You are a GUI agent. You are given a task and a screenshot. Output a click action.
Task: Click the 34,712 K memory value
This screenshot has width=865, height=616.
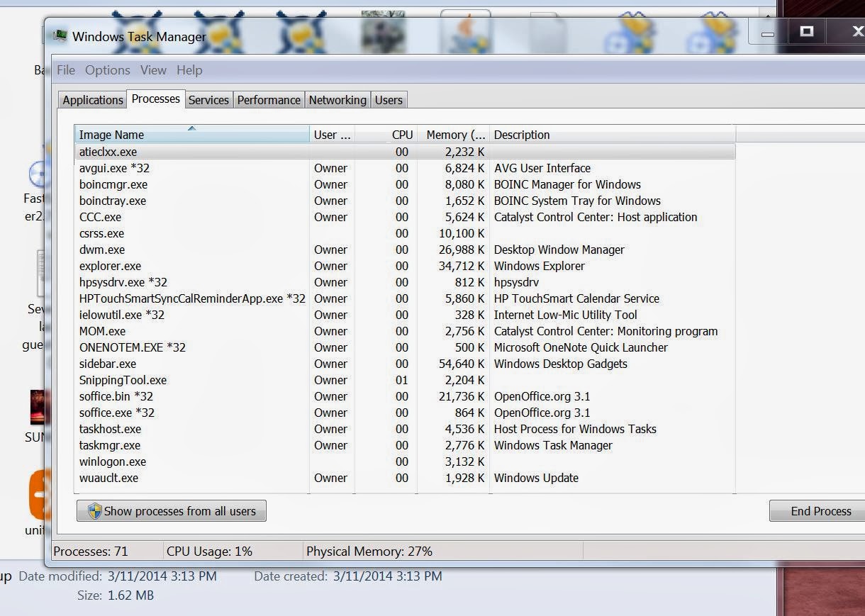point(462,266)
